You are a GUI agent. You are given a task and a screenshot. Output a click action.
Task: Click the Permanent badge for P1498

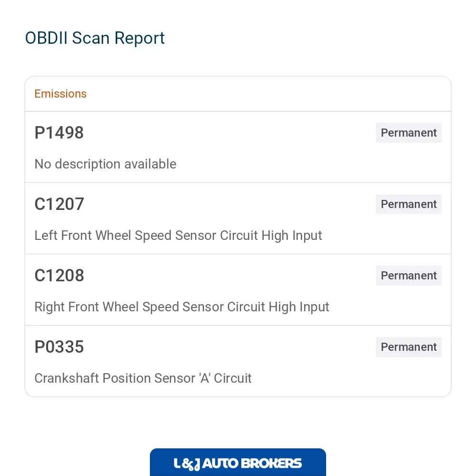pos(408,133)
